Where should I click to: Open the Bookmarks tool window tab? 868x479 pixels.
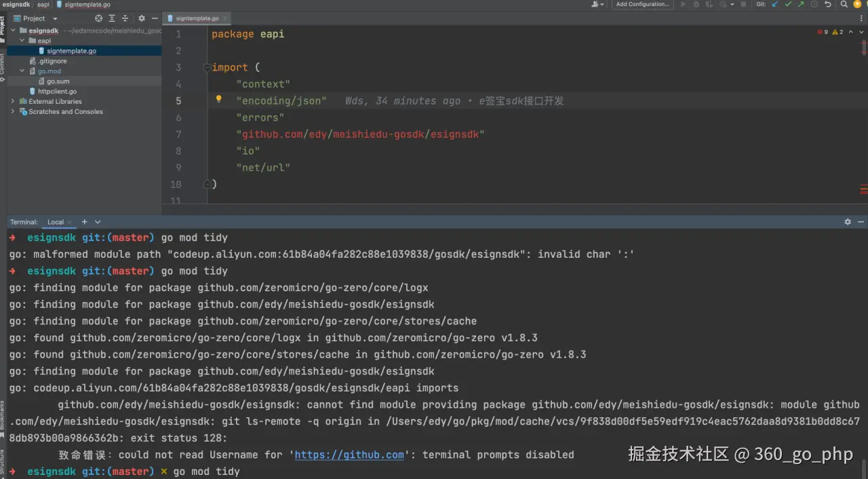point(3,419)
